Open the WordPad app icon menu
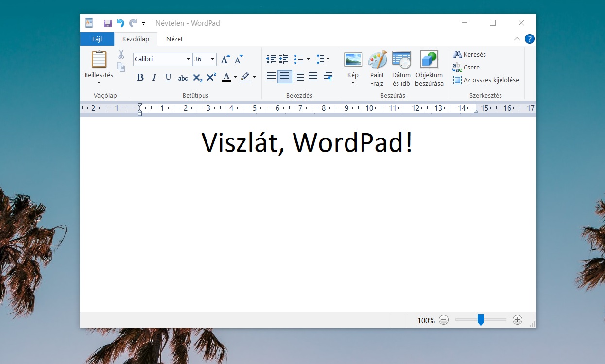The height and width of the screenshot is (364, 605). click(x=88, y=23)
